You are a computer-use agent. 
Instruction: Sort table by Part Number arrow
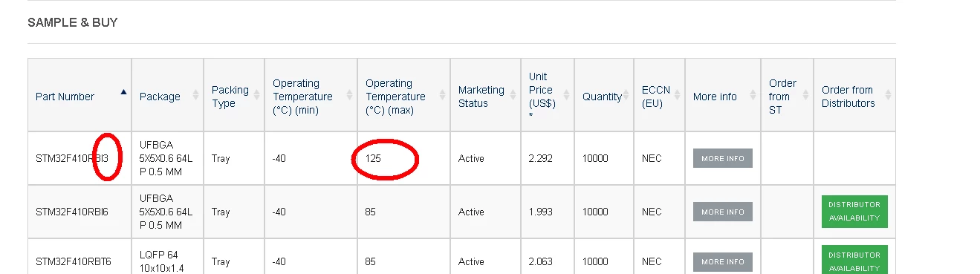[x=123, y=92]
